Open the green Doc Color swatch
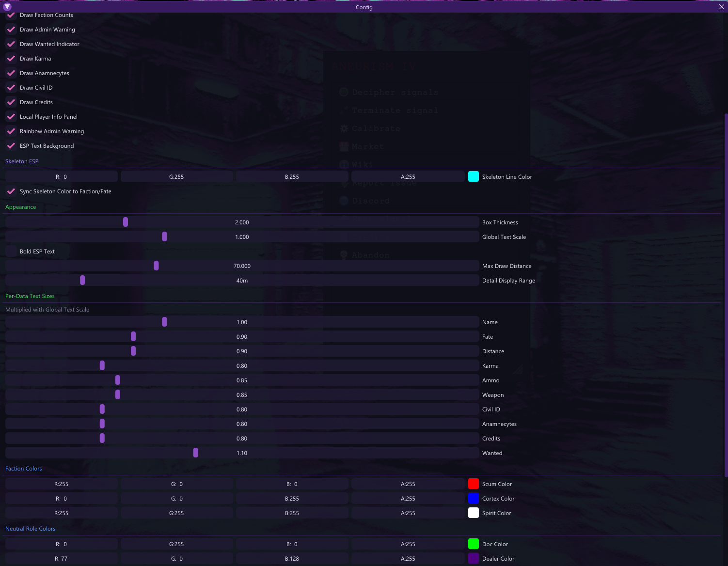The height and width of the screenshot is (566, 728). (x=474, y=544)
